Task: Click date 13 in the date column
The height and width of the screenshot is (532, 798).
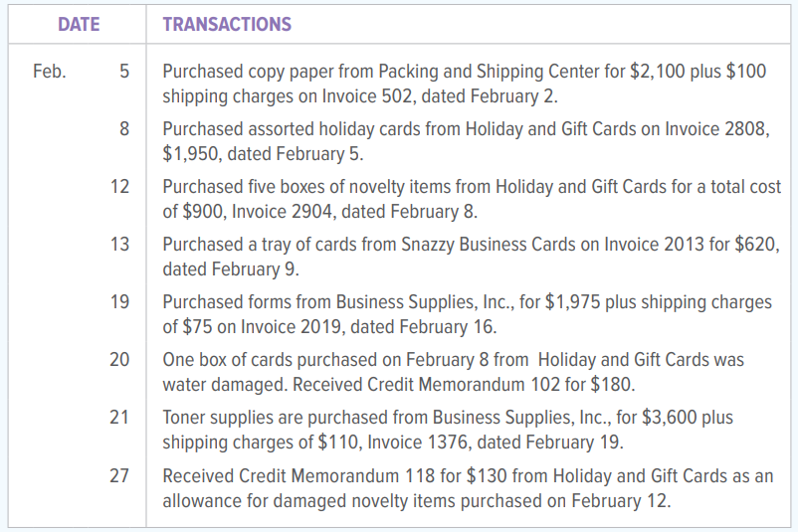Action: (x=119, y=245)
